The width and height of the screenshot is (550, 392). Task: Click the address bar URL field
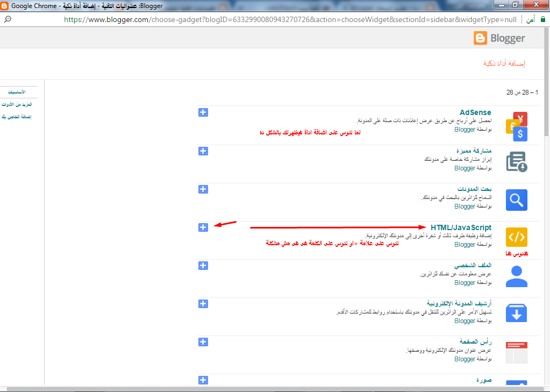coord(290,20)
